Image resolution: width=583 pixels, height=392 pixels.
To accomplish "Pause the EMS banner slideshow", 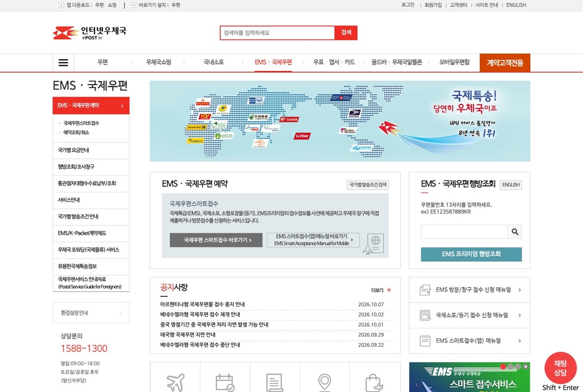I will (525, 367).
